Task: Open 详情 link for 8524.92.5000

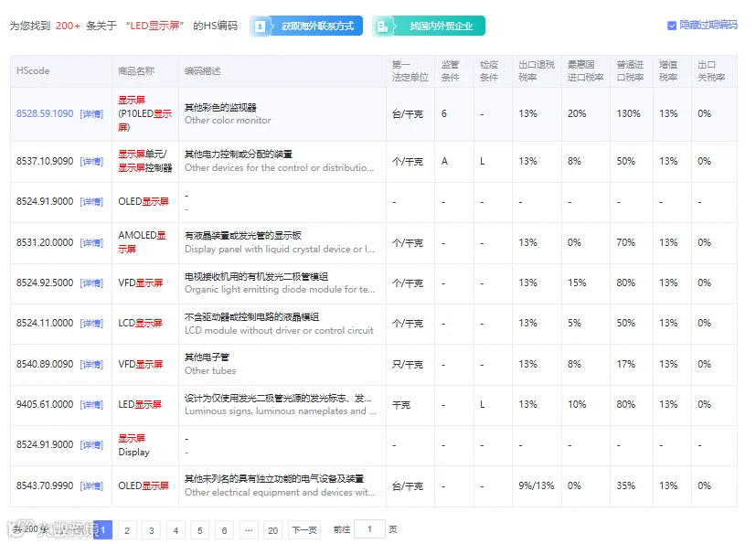Action: click(91, 283)
